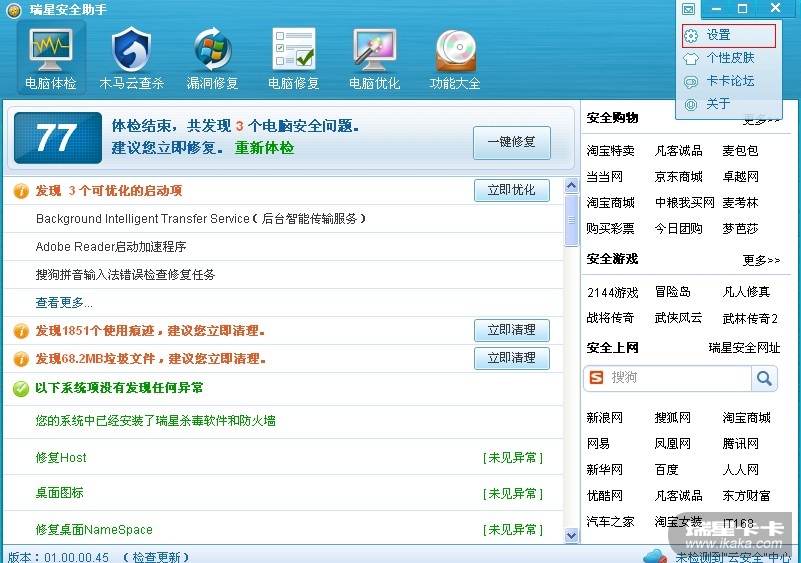Open 当当网 link
This screenshot has height=563, width=801.
click(604, 177)
